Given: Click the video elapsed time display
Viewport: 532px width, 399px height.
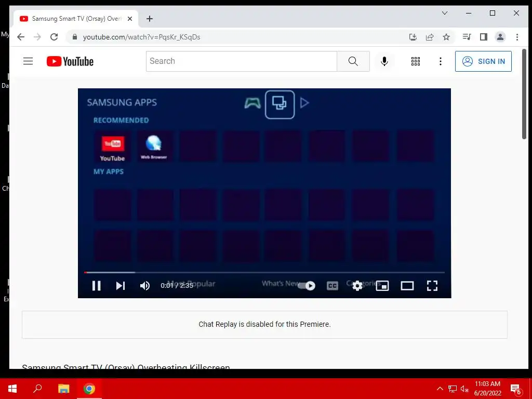Looking at the screenshot, I should pos(177,286).
